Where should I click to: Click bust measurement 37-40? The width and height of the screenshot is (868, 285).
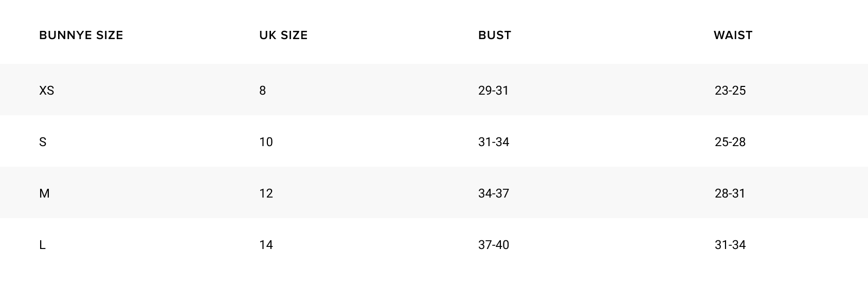coord(494,245)
